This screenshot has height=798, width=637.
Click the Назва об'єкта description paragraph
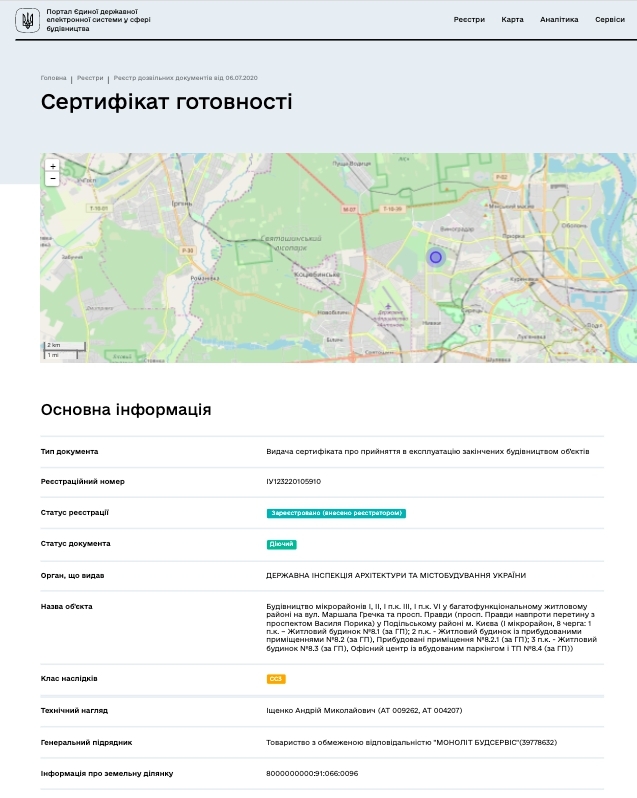431,628
